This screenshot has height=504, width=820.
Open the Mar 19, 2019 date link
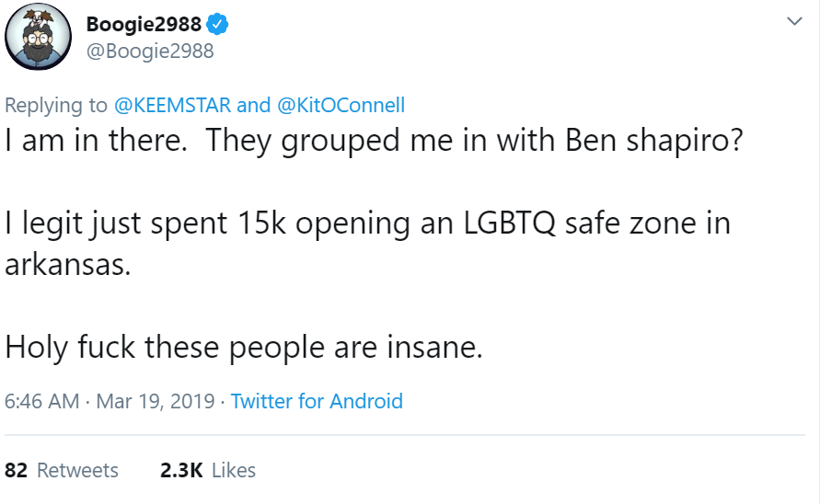click(156, 402)
